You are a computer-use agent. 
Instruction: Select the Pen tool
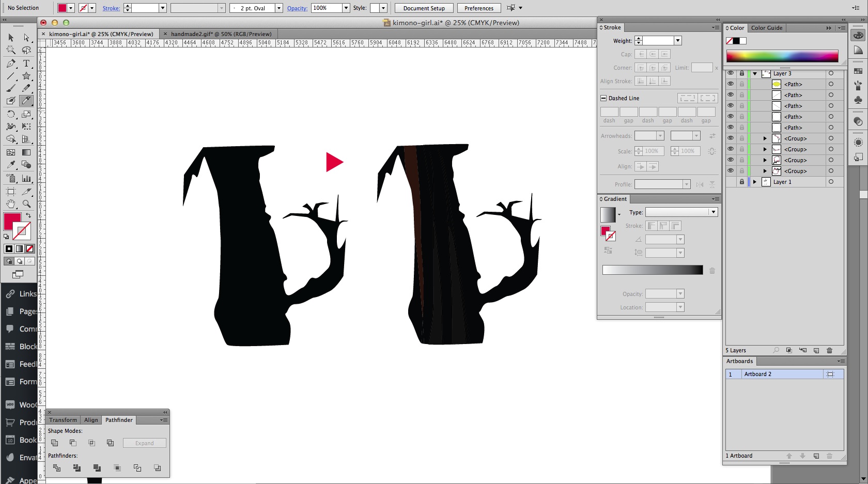pos(11,64)
